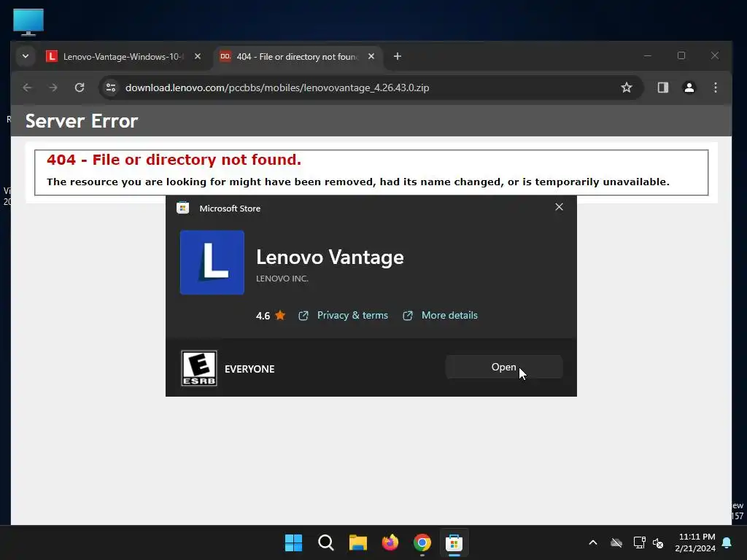Image resolution: width=747 pixels, height=560 pixels.
Task: Click the Microsoft Store title icon
Action: pos(183,208)
